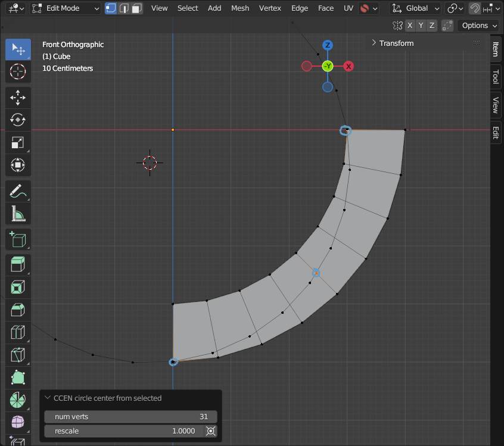Viewport: 504px width, 446px height.
Task: Select the Bevel tool
Action: tap(18, 310)
